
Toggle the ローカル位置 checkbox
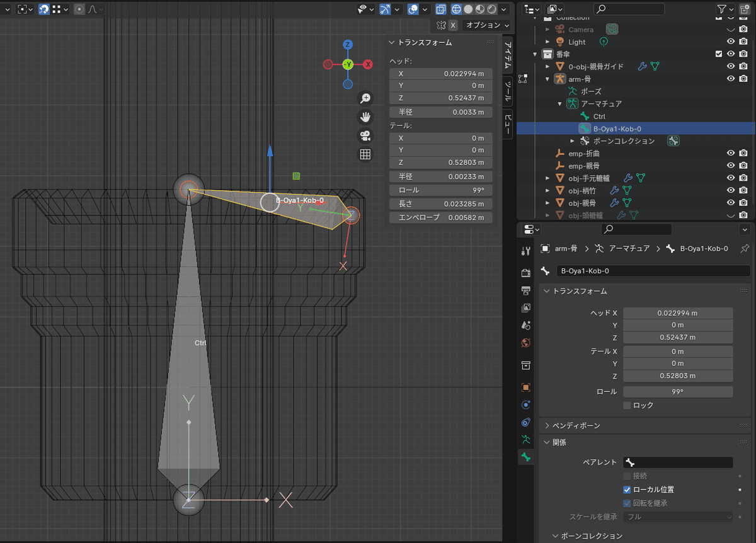click(x=627, y=489)
